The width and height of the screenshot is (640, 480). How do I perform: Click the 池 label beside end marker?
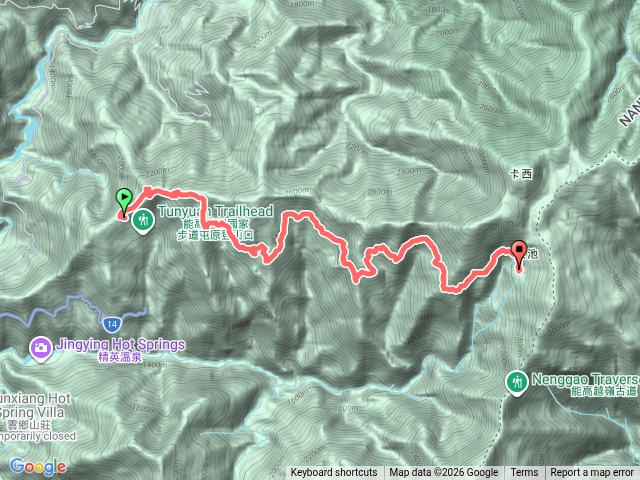pyautogui.click(x=532, y=254)
